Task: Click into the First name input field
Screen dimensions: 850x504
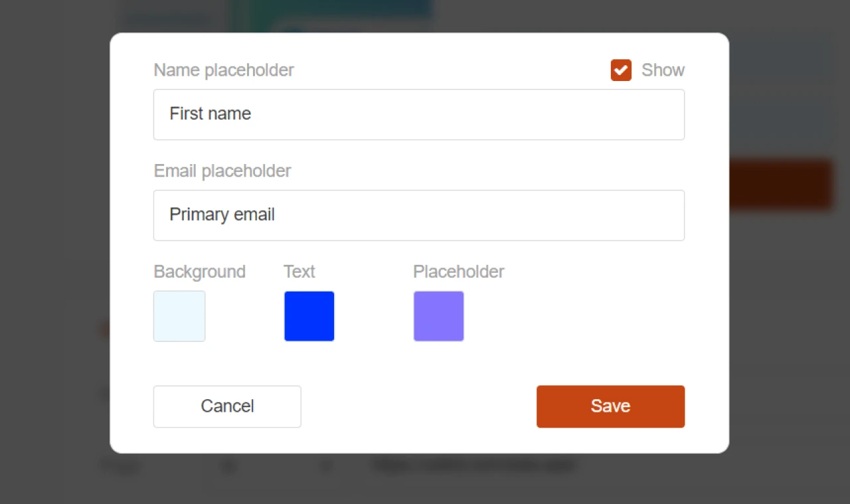Action: coord(418,114)
